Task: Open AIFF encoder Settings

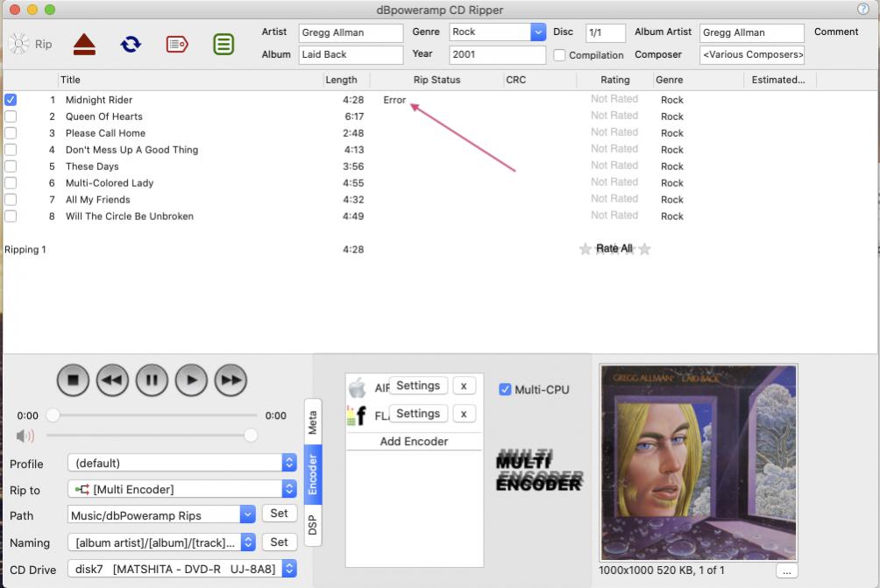Action: click(x=418, y=386)
